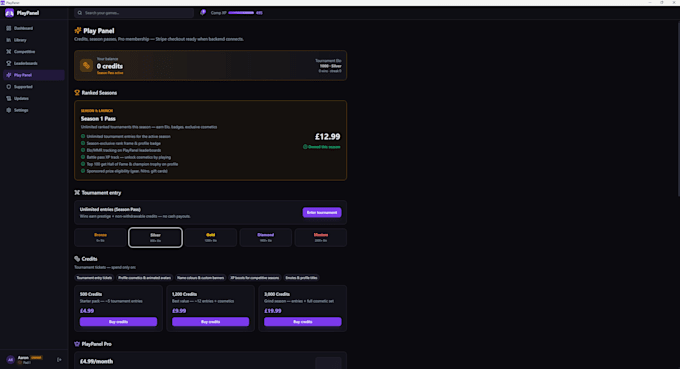Click the logout arrow icon near Aaron
The width and height of the screenshot is (680, 369).
59,359
